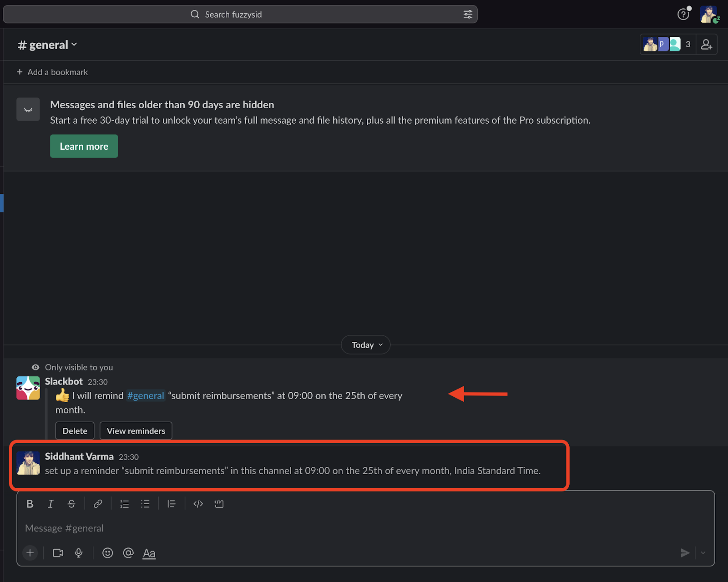
Task: Open search filter options icon
Action: [468, 15]
